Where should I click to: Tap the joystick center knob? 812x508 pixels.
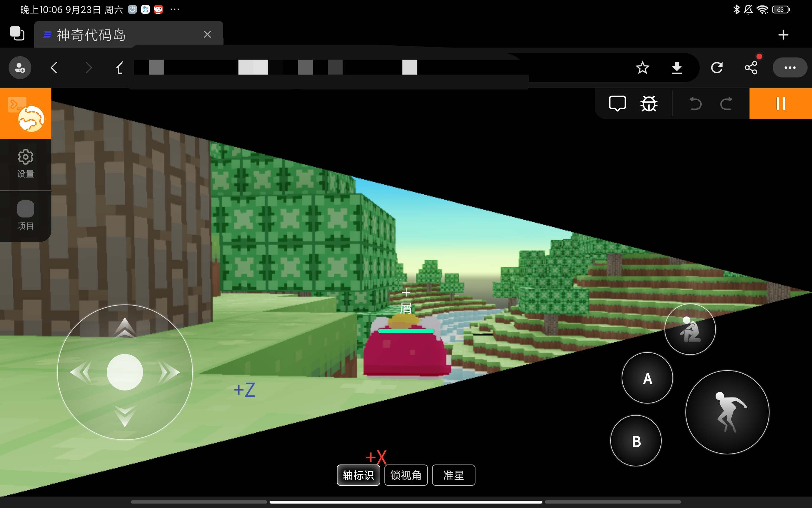[x=125, y=372]
